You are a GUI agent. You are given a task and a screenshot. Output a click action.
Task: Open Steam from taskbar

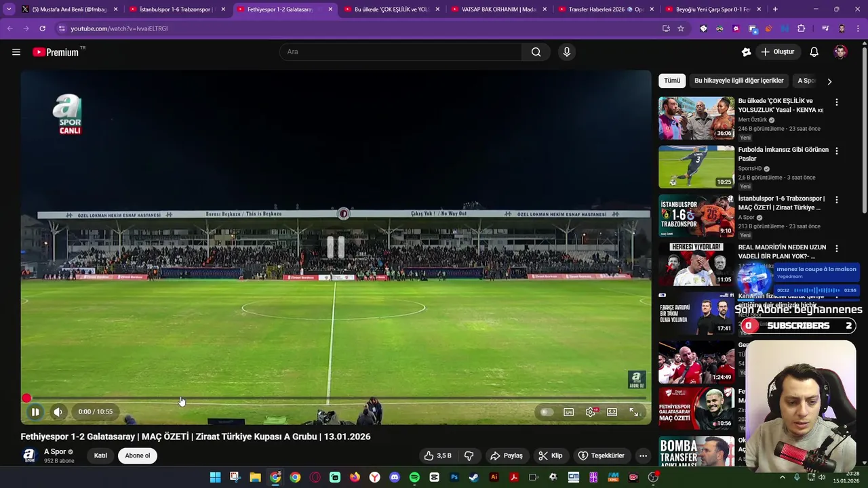point(474,477)
